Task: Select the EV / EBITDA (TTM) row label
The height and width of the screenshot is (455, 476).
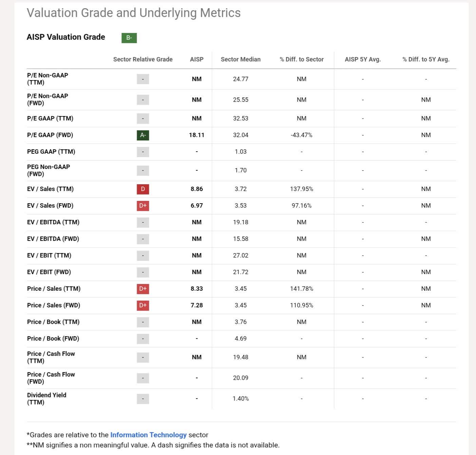Action: click(x=53, y=222)
